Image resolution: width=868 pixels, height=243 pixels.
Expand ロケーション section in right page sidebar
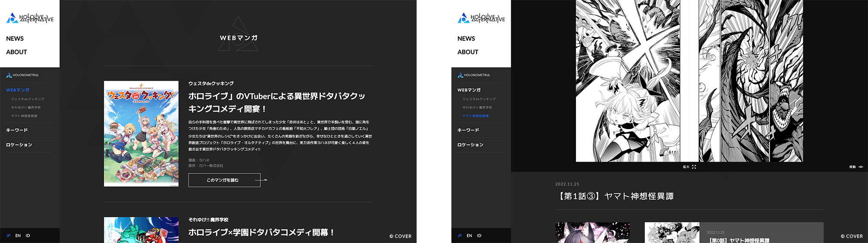470,145
